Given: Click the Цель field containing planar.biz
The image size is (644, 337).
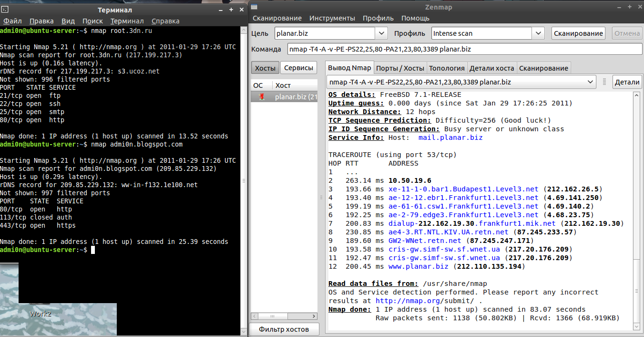Looking at the screenshot, I should point(325,33).
